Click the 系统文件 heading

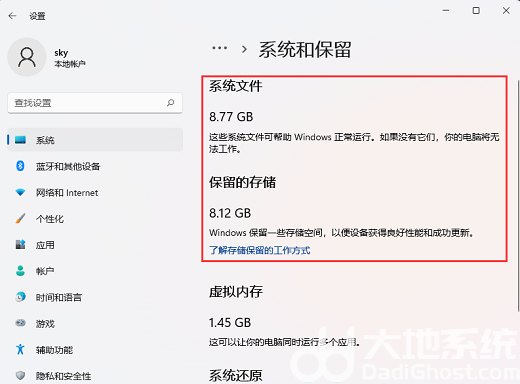pos(235,86)
